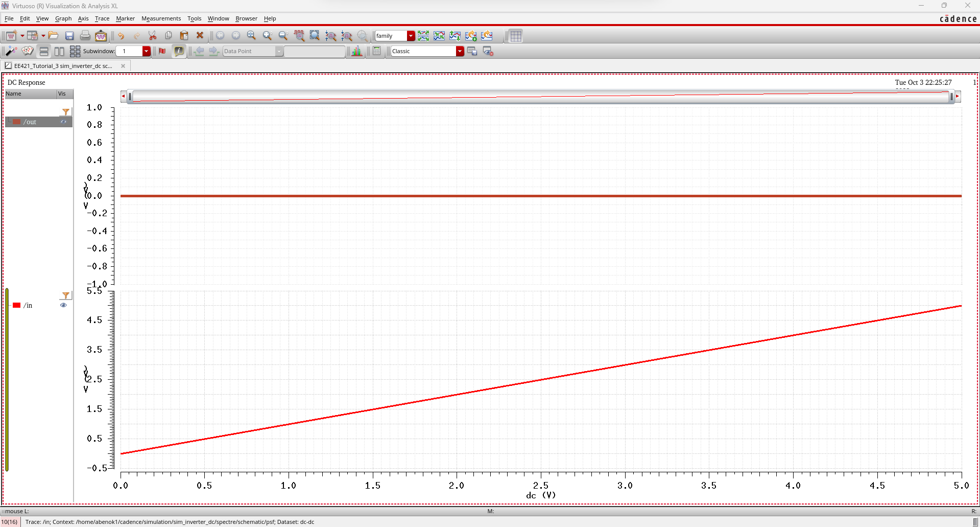Click the empty marker value input field

(315, 51)
